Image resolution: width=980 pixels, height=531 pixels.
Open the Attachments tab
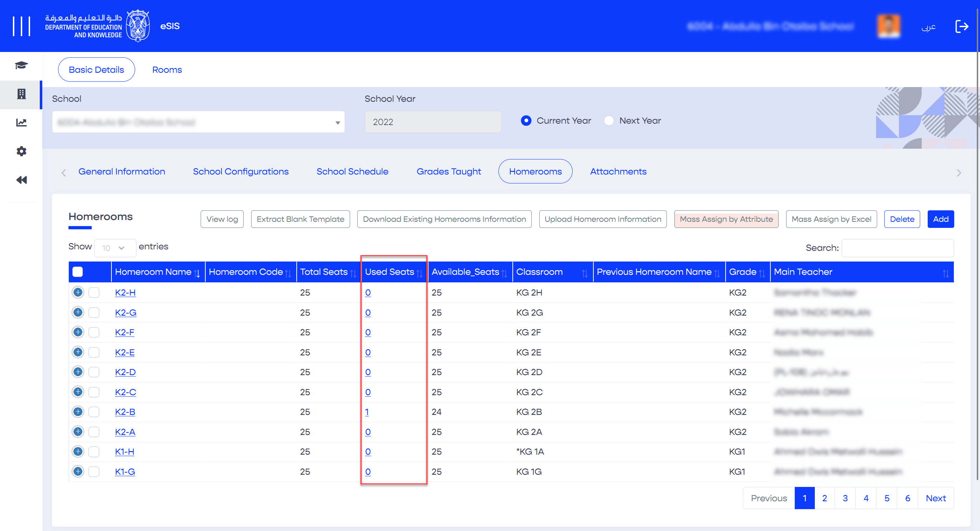coord(618,172)
